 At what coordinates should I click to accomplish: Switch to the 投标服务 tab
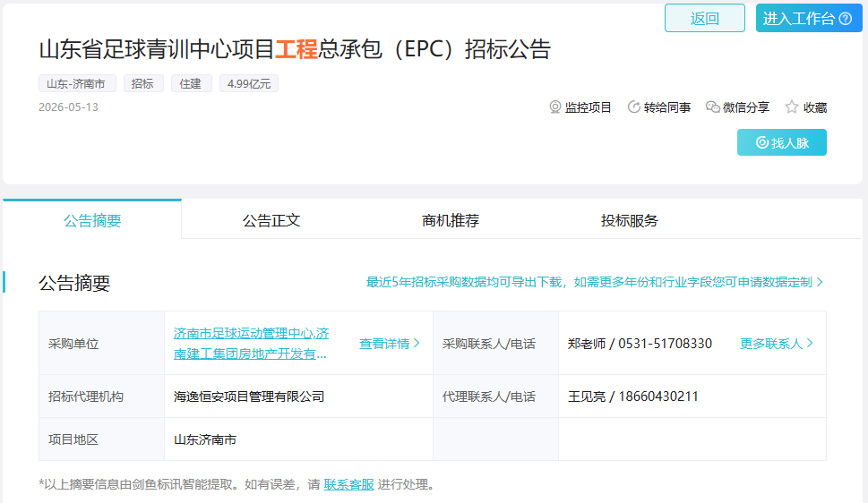pos(629,220)
